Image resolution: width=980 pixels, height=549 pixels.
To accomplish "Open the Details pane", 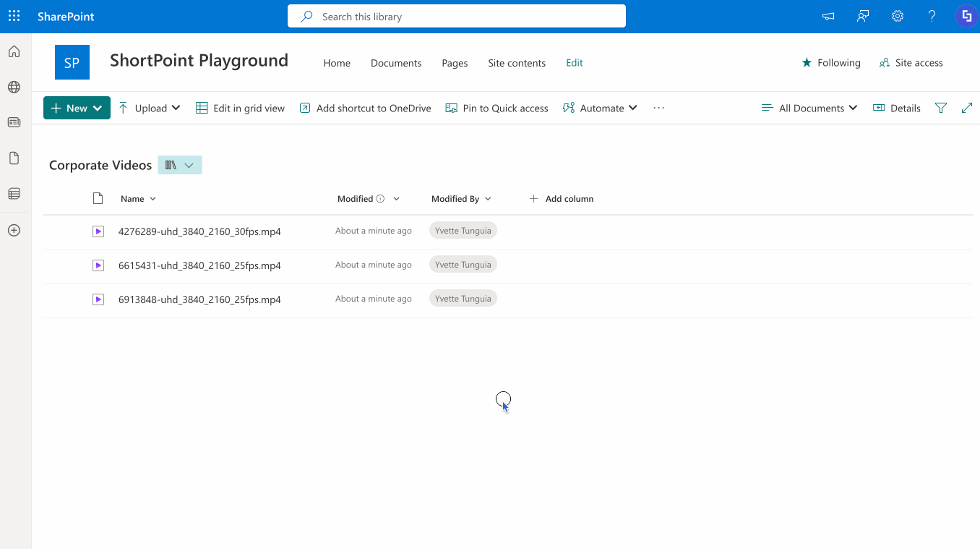I will (896, 107).
